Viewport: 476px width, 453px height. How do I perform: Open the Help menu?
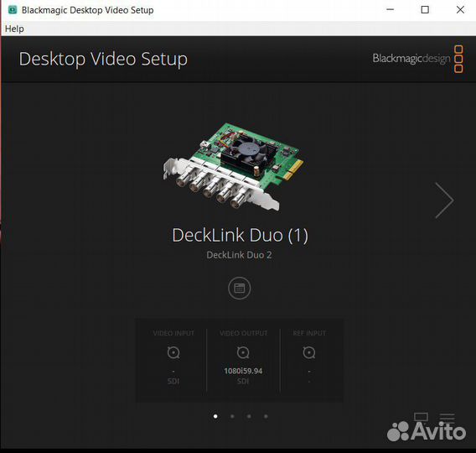pos(14,29)
